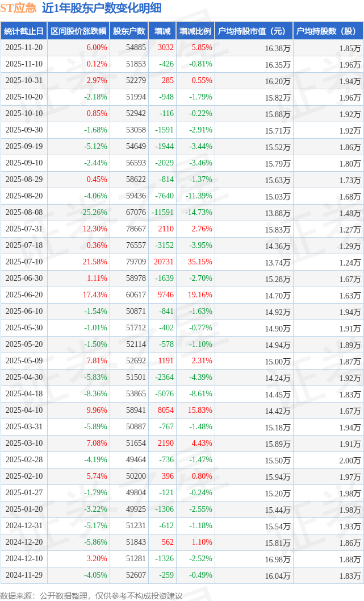Click the ST应急 stock name in title
Viewport: 364px width, 601px height.
click(x=19, y=8)
